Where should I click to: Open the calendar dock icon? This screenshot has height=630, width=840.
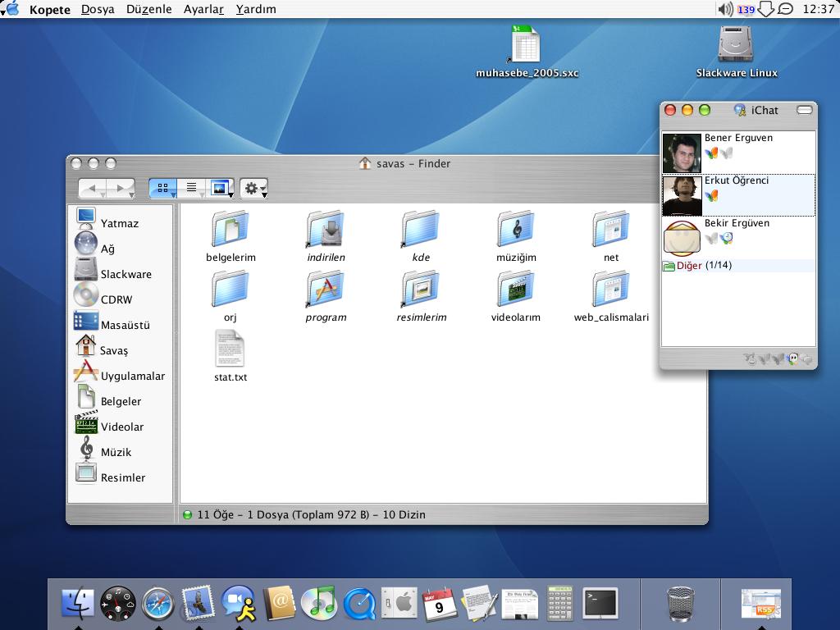pos(440,604)
